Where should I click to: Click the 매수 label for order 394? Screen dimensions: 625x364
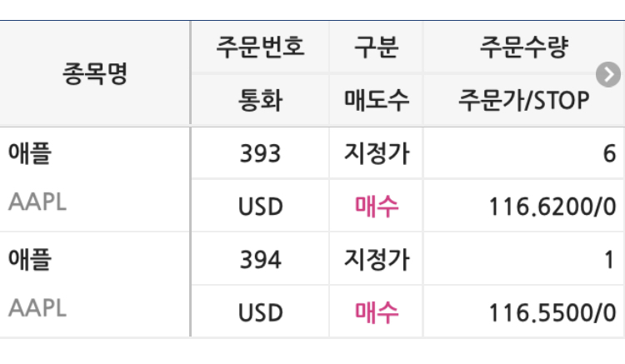coord(376,312)
